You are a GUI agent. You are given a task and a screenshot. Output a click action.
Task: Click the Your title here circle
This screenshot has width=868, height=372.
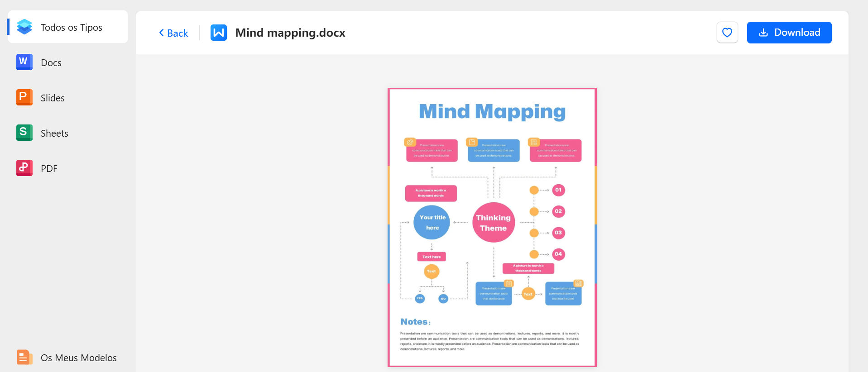click(432, 222)
